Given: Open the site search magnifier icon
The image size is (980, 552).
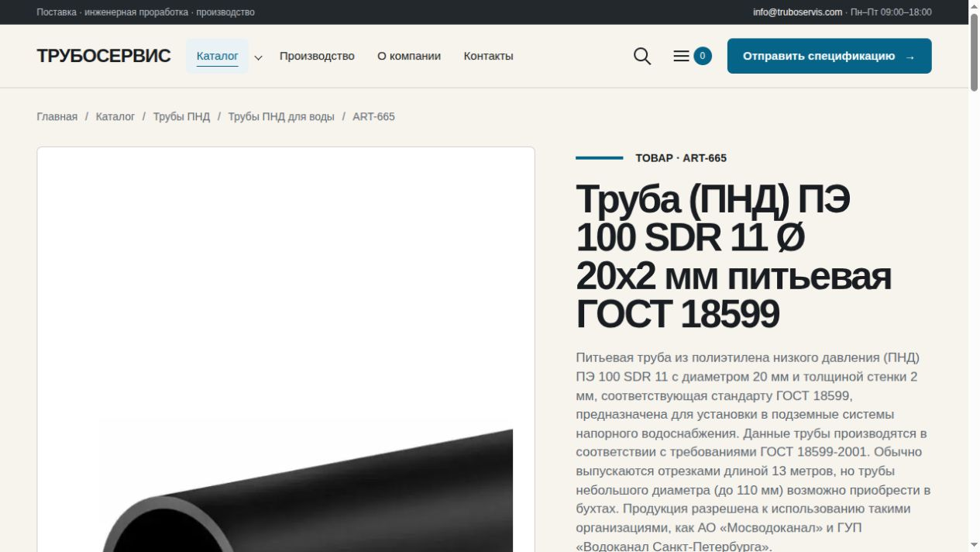Looking at the screenshot, I should click(642, 56).
